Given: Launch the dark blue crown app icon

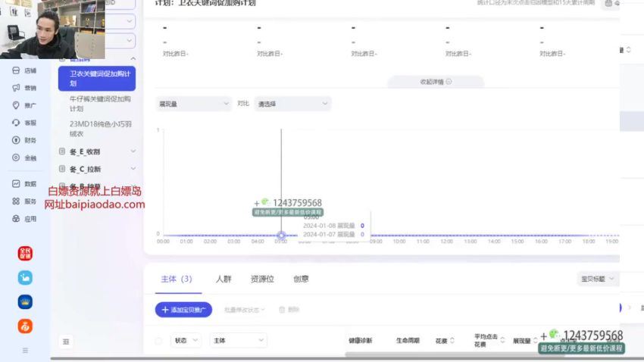Looking at the screenshot, I should point(25,302).
